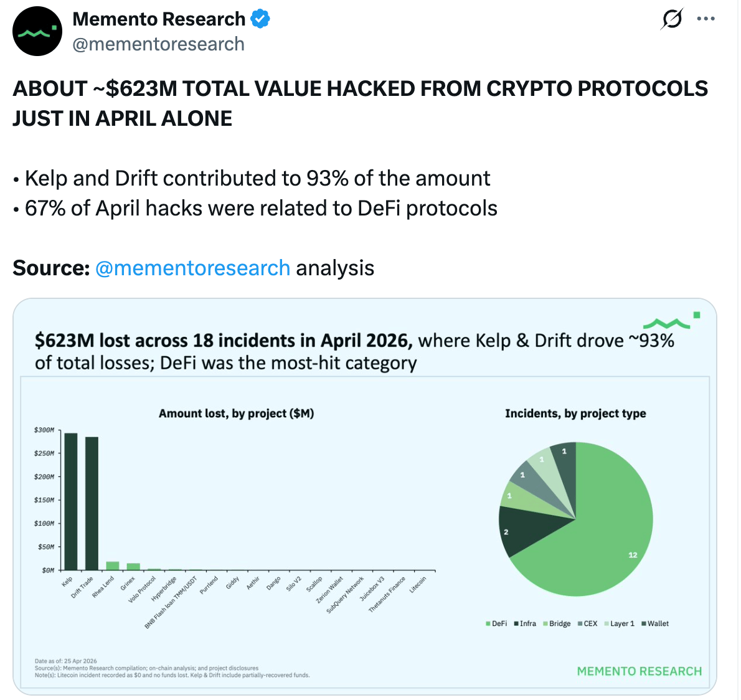Click the green Memento logo in the chart corner
Screen dimensions: 741x700
click(671, 321)
